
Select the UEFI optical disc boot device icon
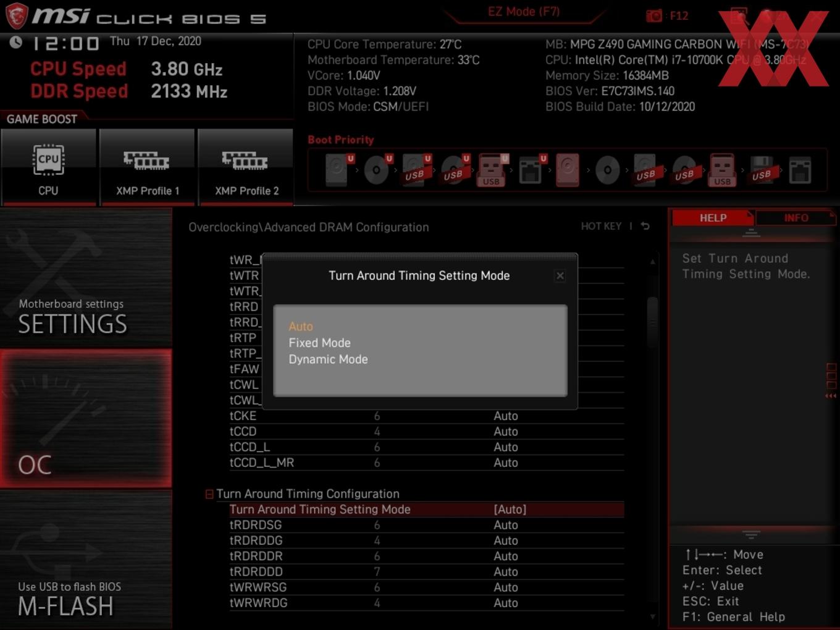[x=377, y=170]
